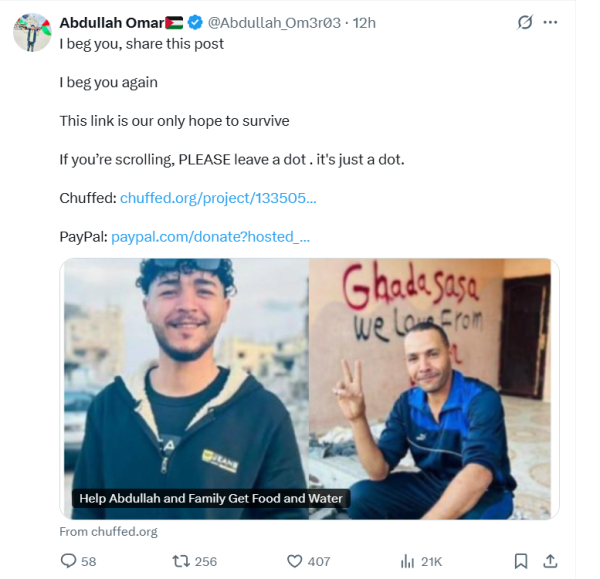Image resolution: width=600 pixels, height=579 pixels.
Task: Click the share upload arrow icon
Action: (x=550, y=561)
